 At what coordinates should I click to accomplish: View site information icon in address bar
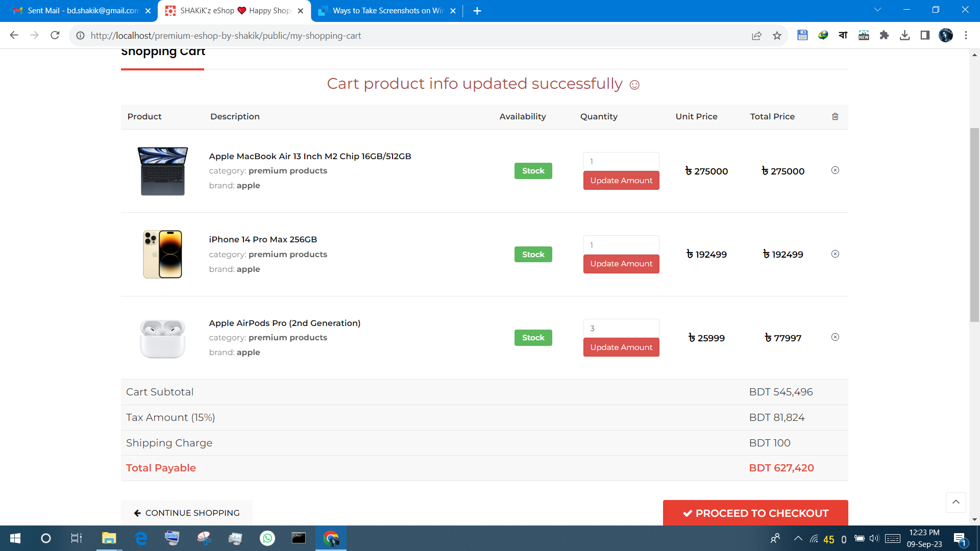tap(80, 36)
